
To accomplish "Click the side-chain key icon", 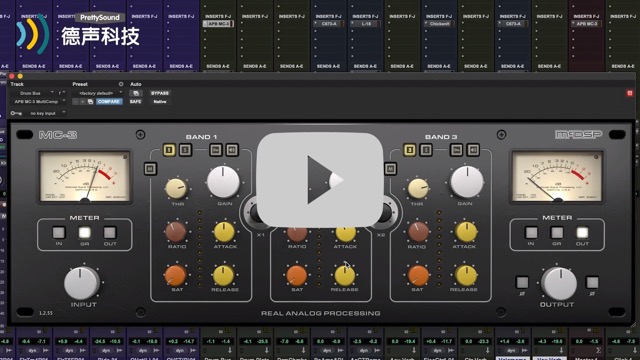I will click(16, 113).
